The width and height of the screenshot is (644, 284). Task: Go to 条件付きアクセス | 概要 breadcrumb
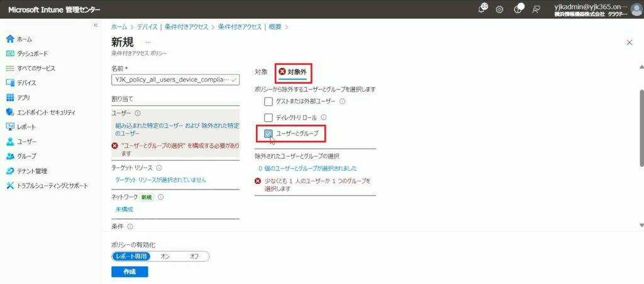250,26
